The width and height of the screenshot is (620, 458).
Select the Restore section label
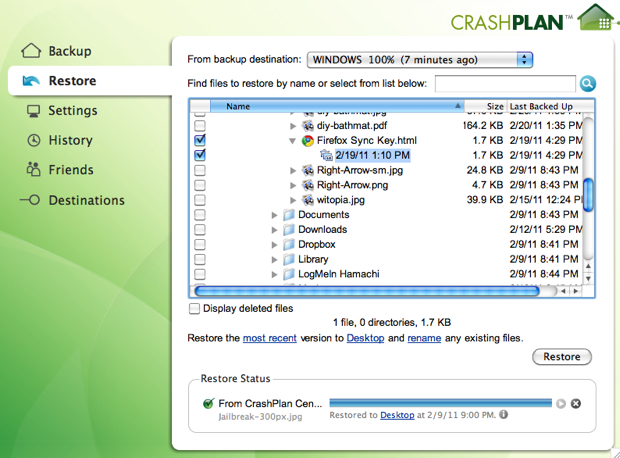click(x=72, y=81)
